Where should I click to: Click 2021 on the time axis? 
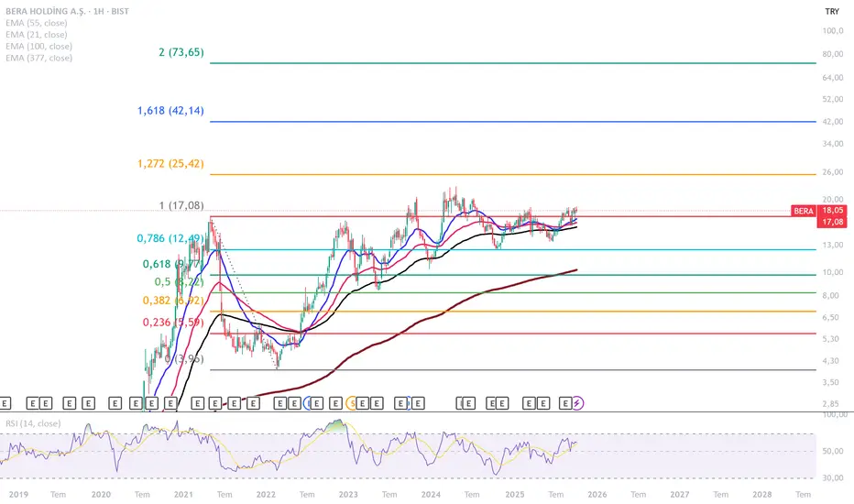183,494
